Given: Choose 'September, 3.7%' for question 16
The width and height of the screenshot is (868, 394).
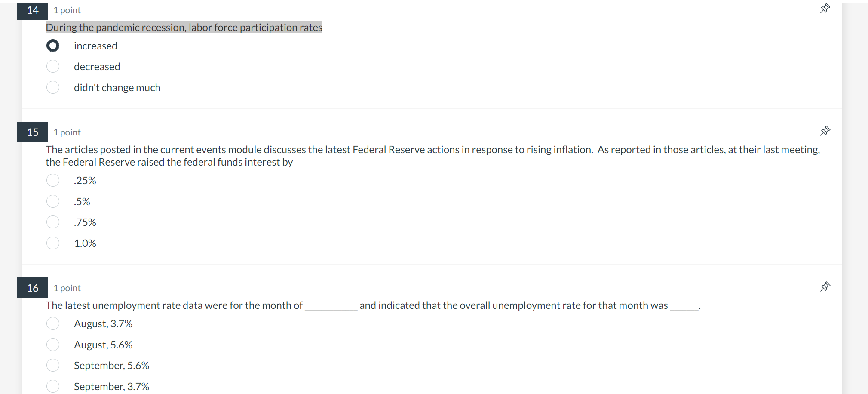Looking at the screenshot, I should point(52,386).
